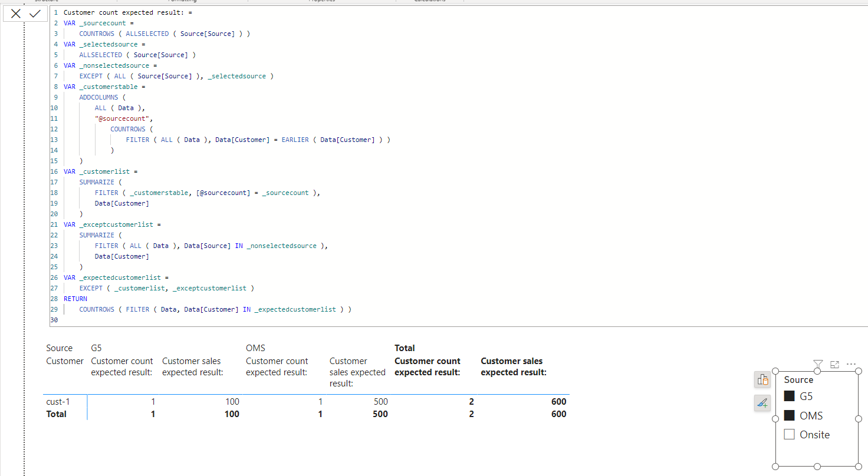Click 'Customer sales expected result:' header under G5
The width and height of the screenshot is (868, 476).
(192, 366)
